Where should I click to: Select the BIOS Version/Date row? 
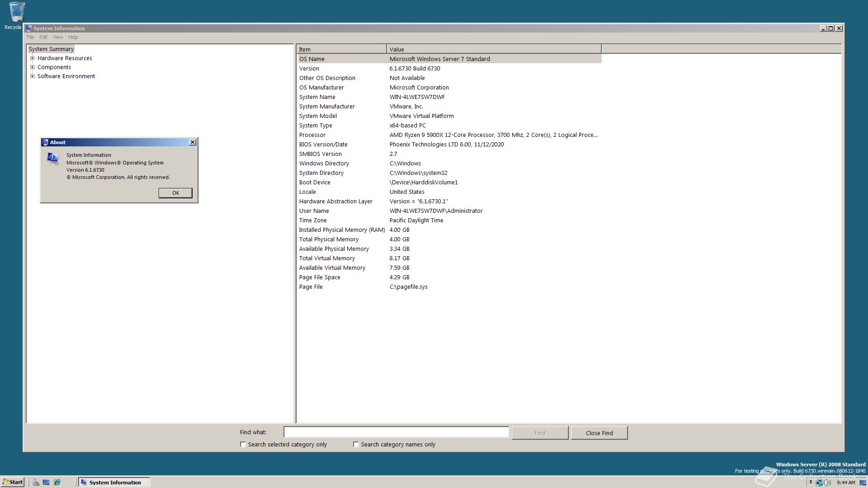tap(449, 144)
